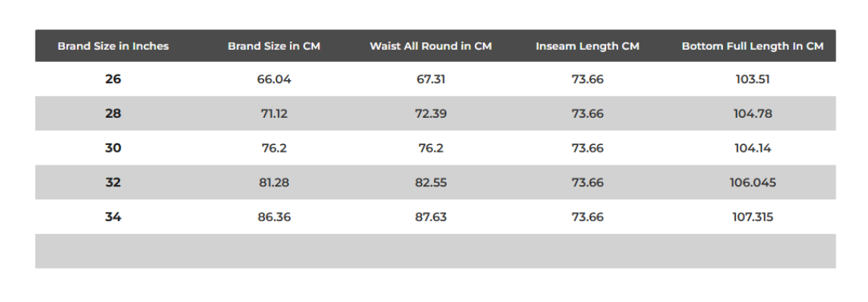Select the 104.78 bottom length cell

753,114
